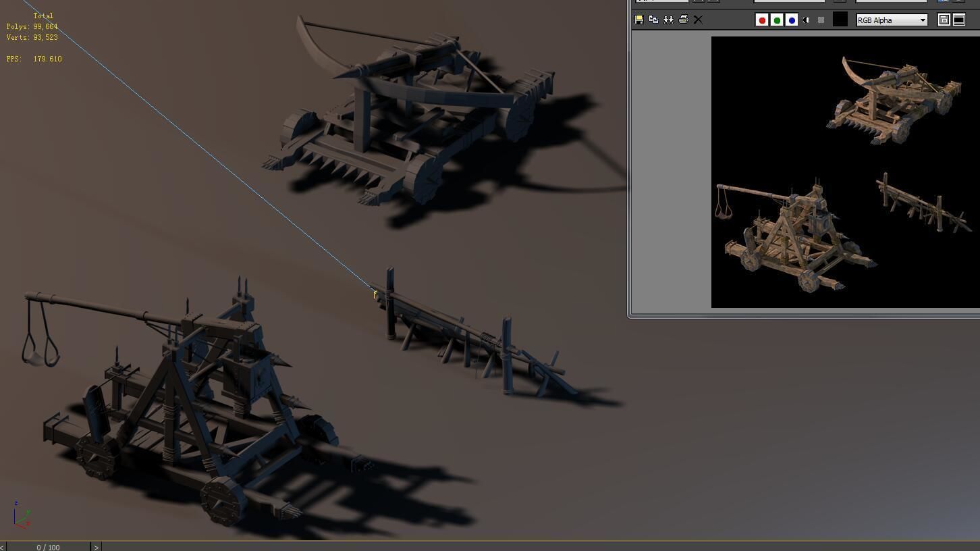
Task: Open the RGB Alpha channel dropdown
Action: pos(892,20)
